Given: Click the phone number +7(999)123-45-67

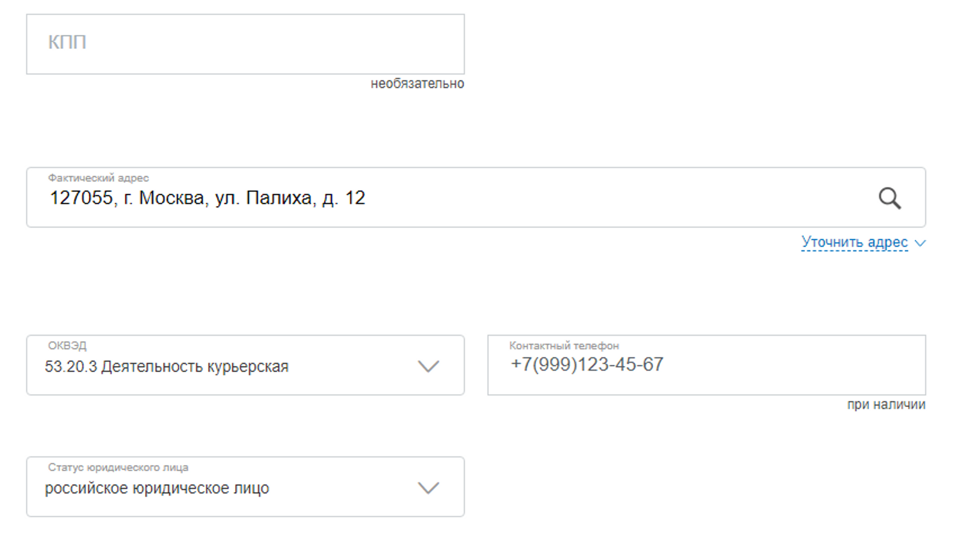Looking at the screenshot, I should click(587, 365).
